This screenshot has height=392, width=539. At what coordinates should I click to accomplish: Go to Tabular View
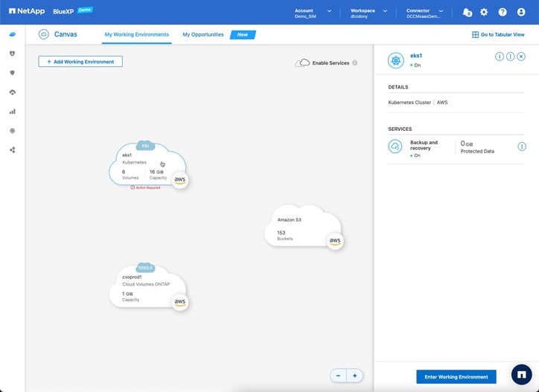[x=498, y=34]
